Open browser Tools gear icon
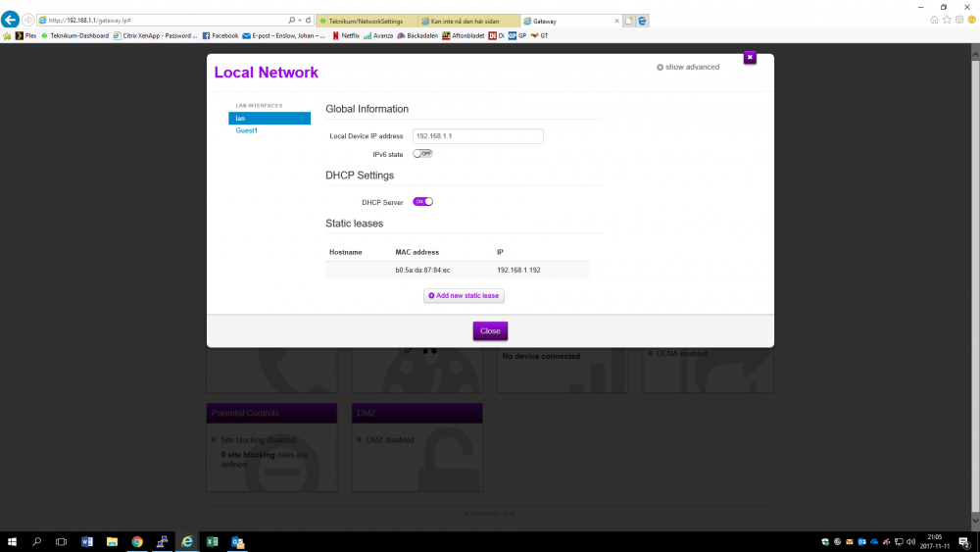This screenshot has height=552, width=980. [959, 20]
